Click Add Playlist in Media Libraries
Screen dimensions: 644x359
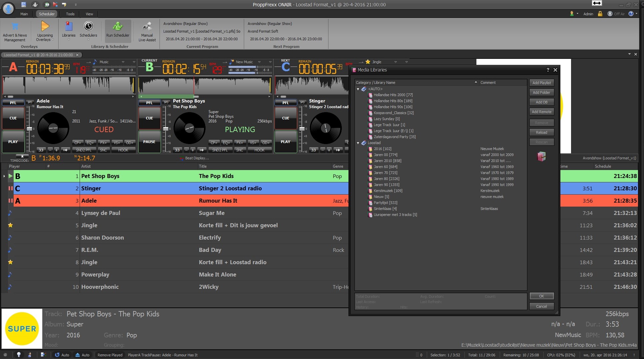[x=542, y=83]
